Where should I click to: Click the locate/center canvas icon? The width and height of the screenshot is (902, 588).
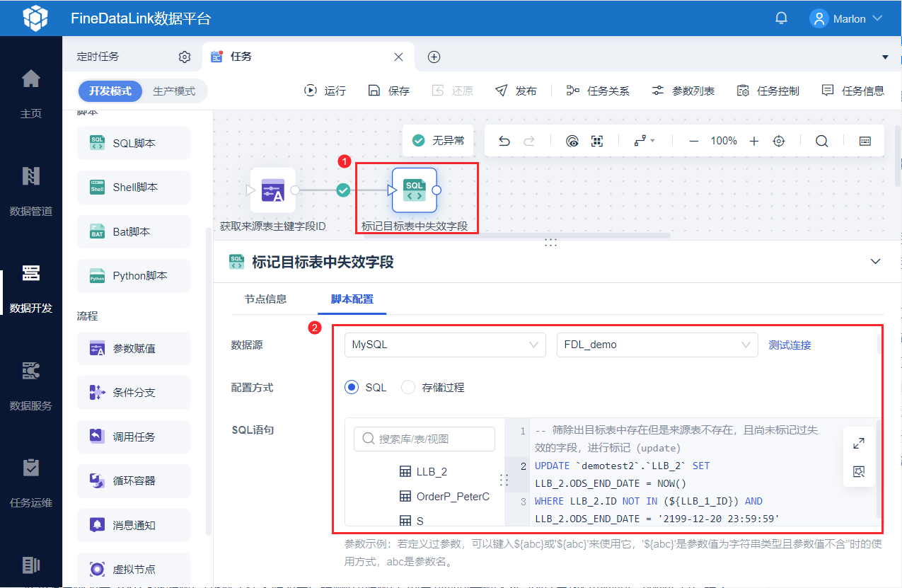pyautogui.click(x=779, y=141)
